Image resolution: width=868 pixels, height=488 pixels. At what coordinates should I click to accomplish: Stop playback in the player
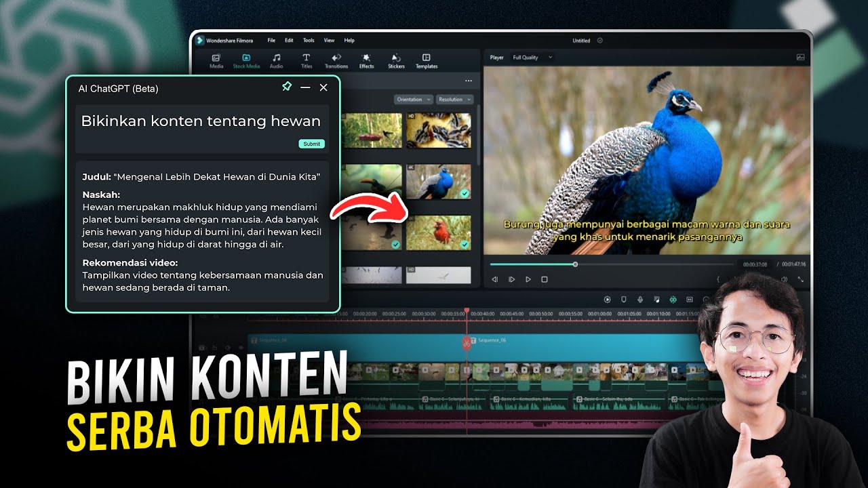point(545,279)
